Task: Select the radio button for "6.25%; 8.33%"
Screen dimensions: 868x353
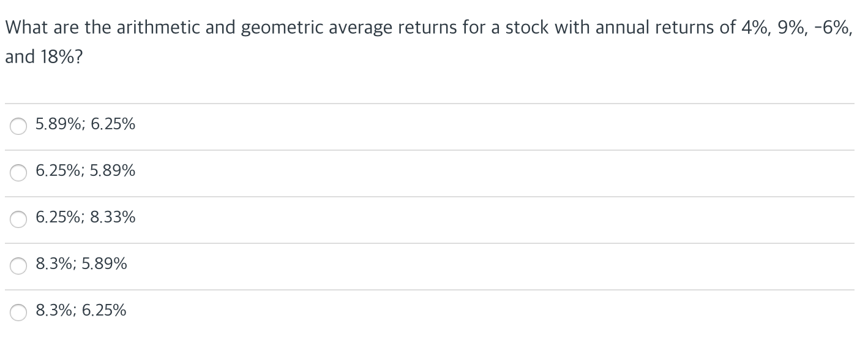Action: pos(18,219)
